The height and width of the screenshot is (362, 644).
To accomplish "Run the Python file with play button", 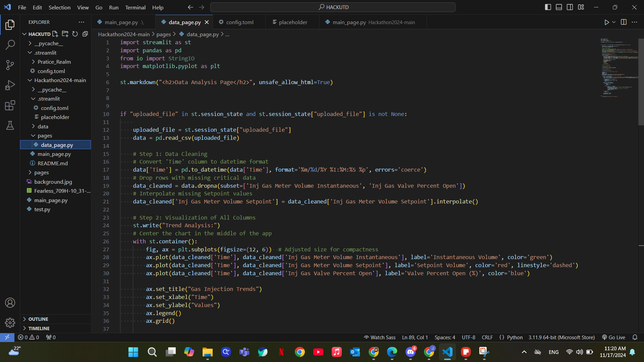I will click(x=606, y=22).
